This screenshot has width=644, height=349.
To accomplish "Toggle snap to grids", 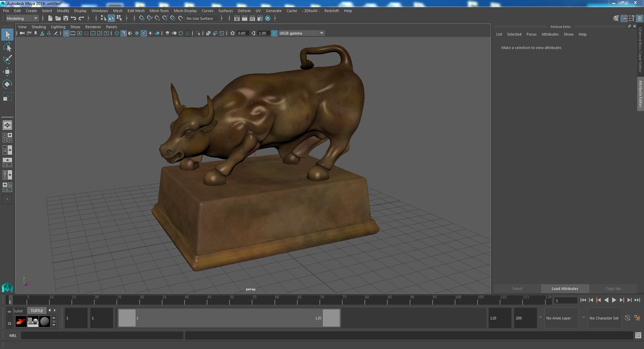I will [142, 18].
